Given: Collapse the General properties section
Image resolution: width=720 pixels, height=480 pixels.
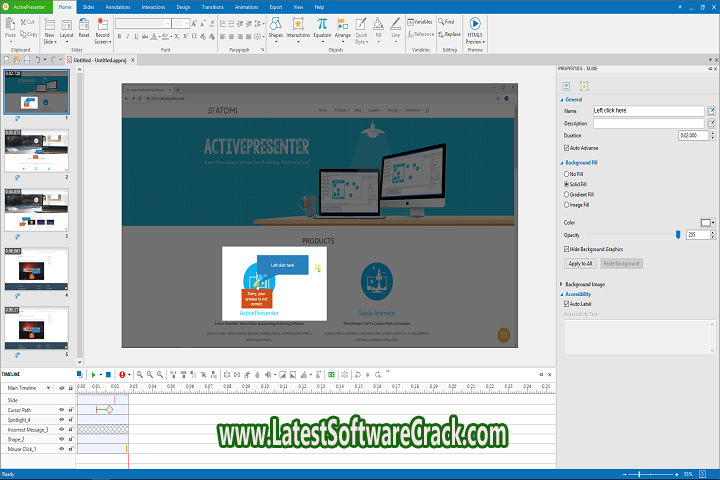Looking at the screenshot, I should click(x=563, y=100).
